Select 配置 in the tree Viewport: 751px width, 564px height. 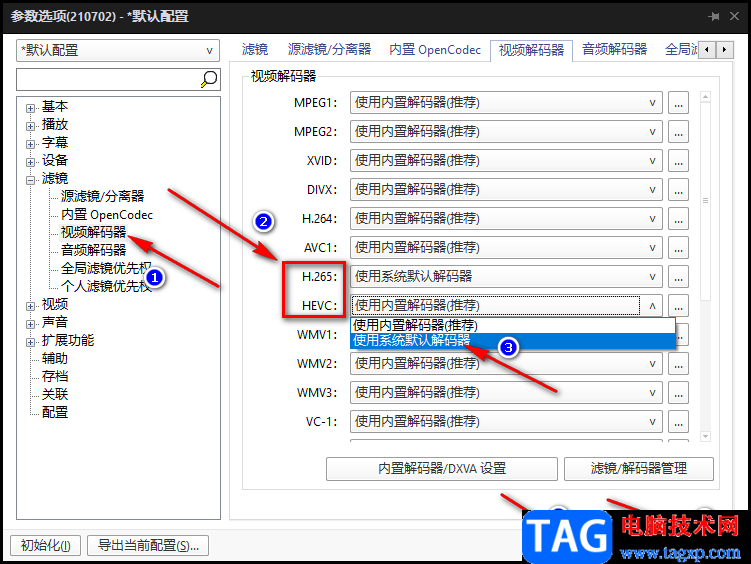click(x=55, y=412)
